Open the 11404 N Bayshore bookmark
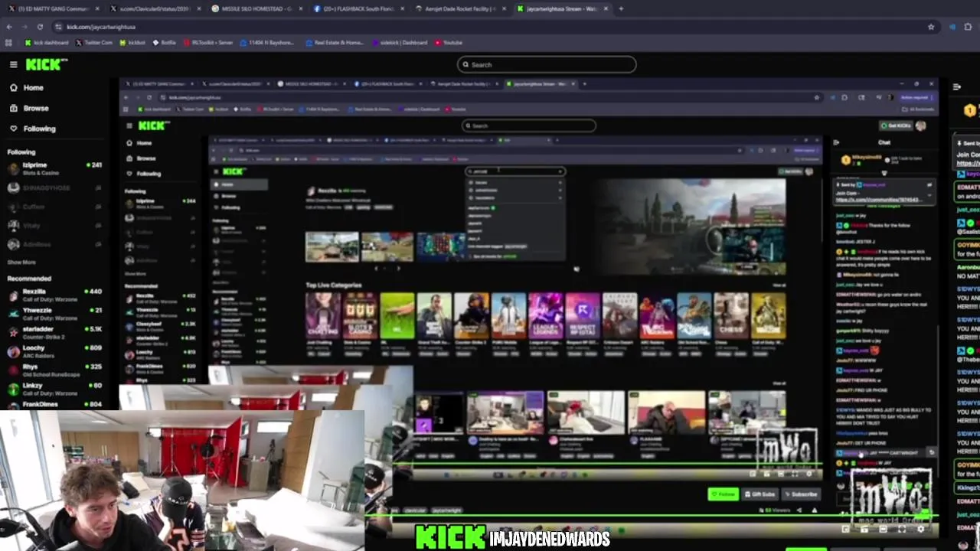The height and width of the screenshot is (551, 980). point(267,43)
